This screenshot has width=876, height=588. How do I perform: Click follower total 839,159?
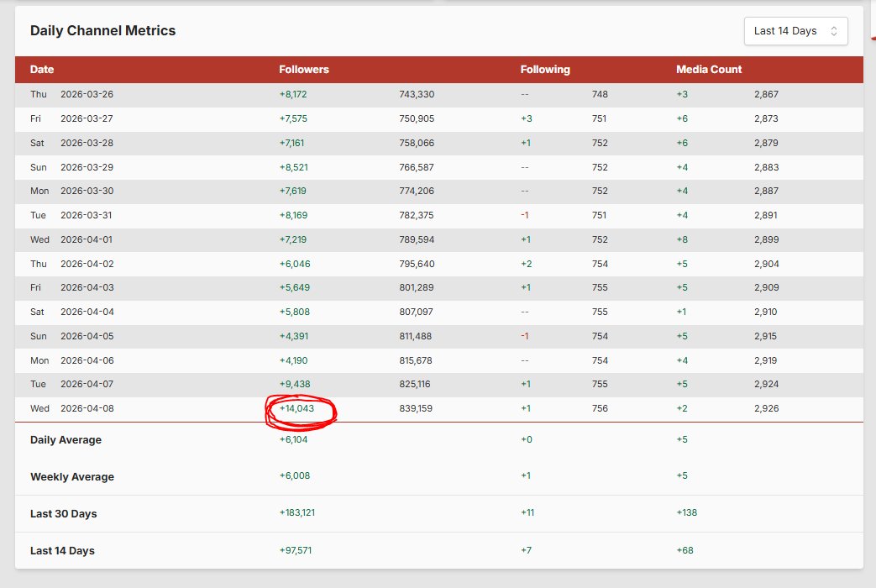(416, 408)
